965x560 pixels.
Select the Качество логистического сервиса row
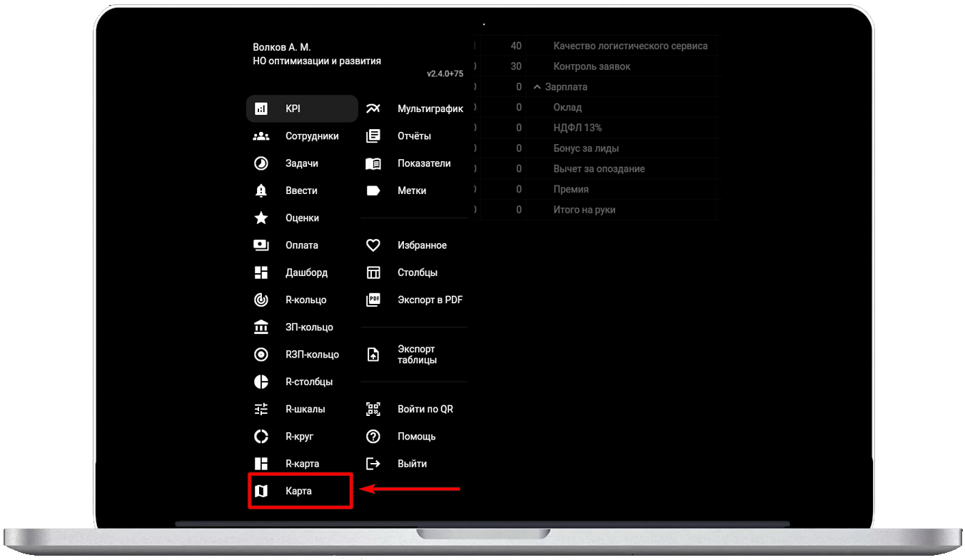click(630, 46)
